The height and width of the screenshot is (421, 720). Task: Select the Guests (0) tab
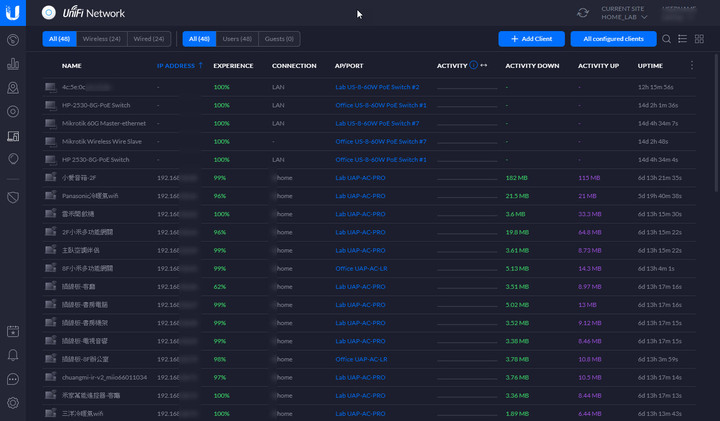(x=279, y=39)
